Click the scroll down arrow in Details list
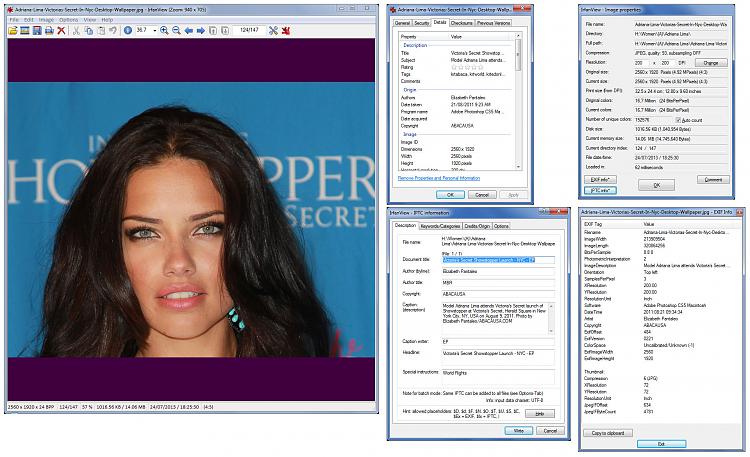 pyautogui.click(x=518, y=166)
